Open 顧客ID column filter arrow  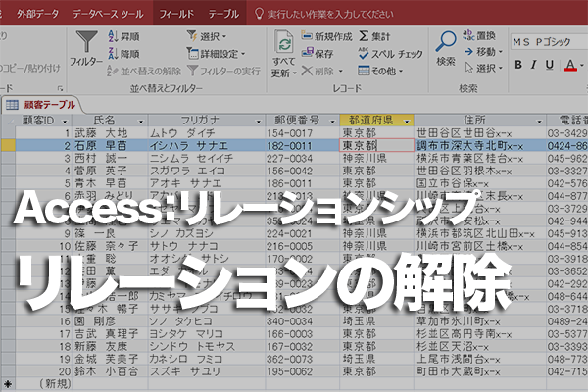65,122
